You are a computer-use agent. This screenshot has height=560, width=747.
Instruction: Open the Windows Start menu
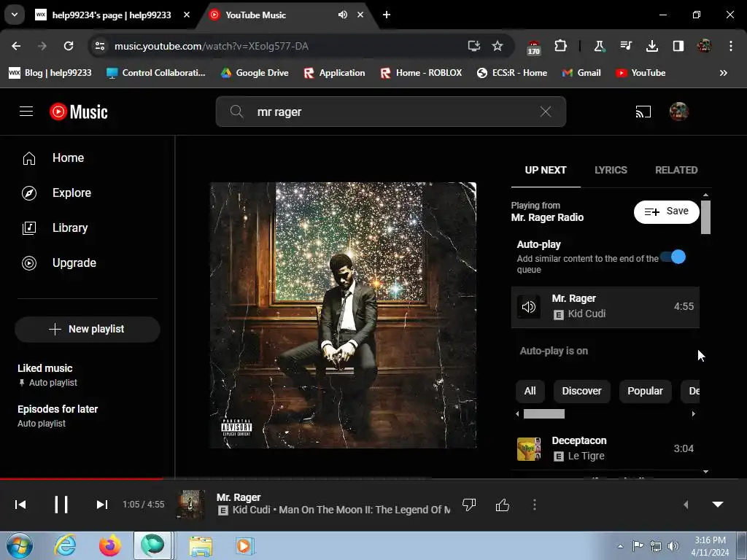20,545
